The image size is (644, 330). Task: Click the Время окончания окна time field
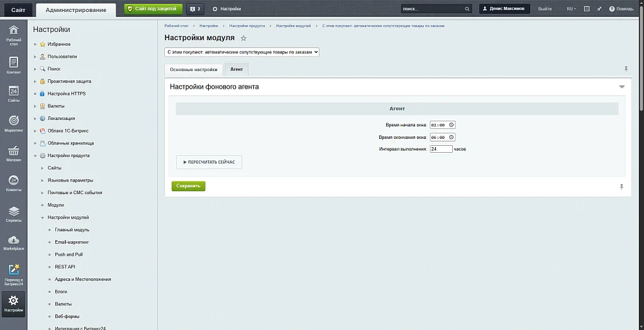point(442,137)
